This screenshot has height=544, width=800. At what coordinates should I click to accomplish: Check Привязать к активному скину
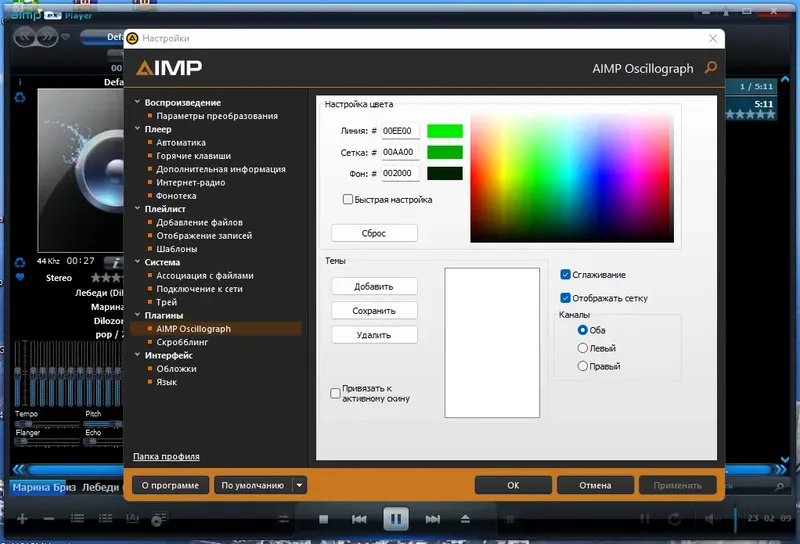click(335, 393)
